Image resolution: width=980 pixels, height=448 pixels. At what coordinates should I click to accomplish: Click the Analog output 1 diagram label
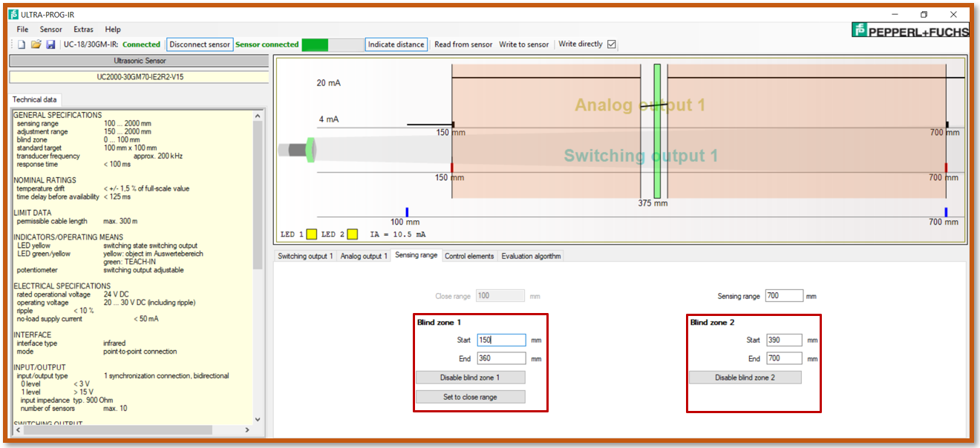click(x=640, y=105)
